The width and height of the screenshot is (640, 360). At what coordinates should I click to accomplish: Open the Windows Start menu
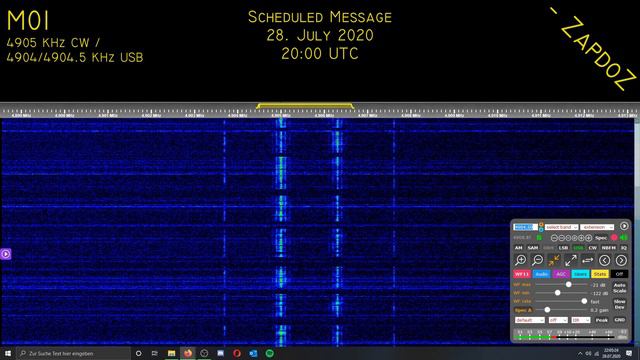click(x=8, y=353)
